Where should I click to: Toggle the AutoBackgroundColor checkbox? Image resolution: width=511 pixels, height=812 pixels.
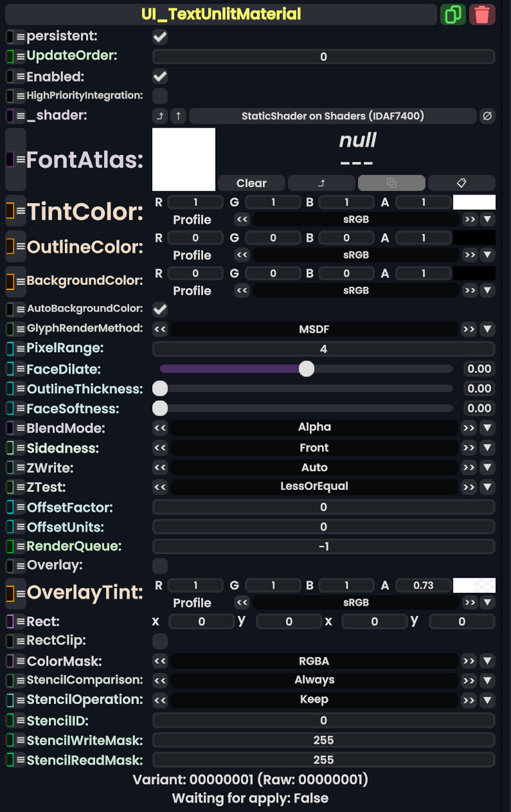pyautogui.click(x=160, y=309)
